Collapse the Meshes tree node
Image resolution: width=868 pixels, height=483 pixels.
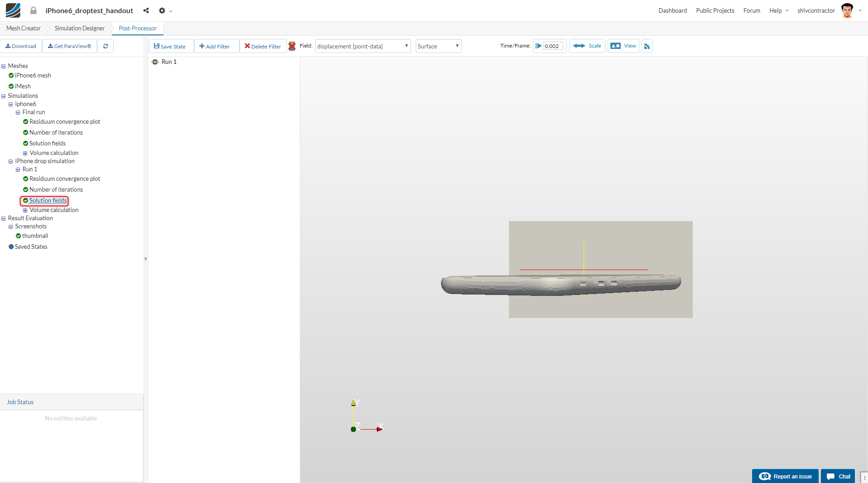(x=4, y=66)
